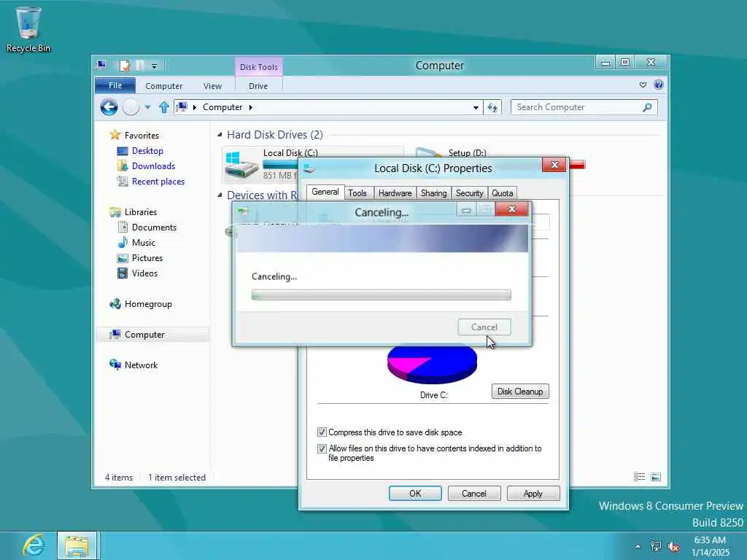
Task: Click the refresh button beside address bar
Action: click(492, 108)
